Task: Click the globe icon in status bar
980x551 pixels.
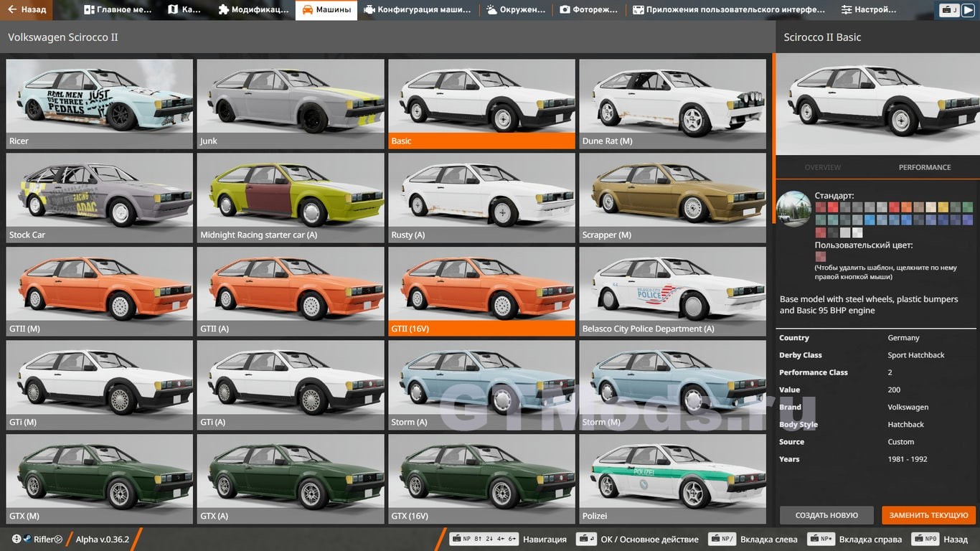Action: pyautogui.click(x=17, y=539)
